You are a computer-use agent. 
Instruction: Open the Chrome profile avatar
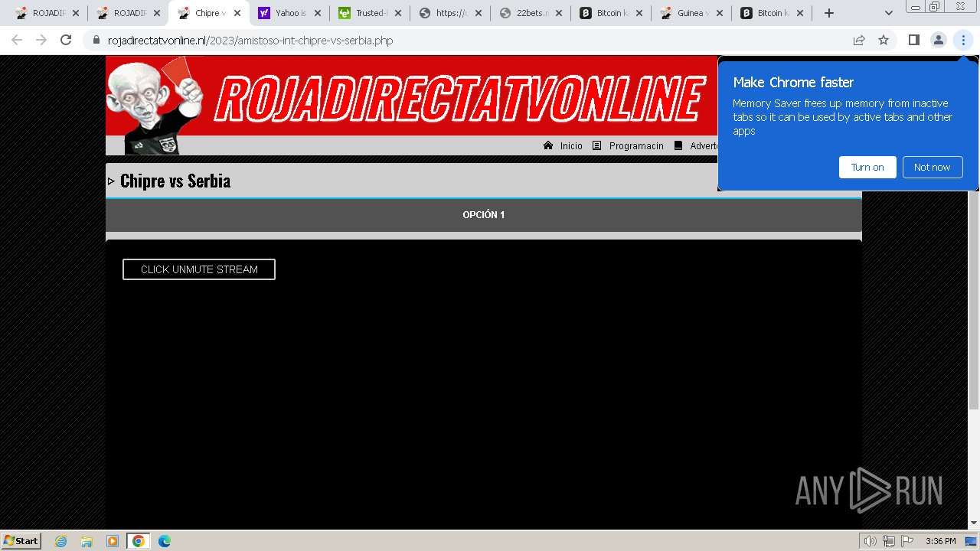938,41
